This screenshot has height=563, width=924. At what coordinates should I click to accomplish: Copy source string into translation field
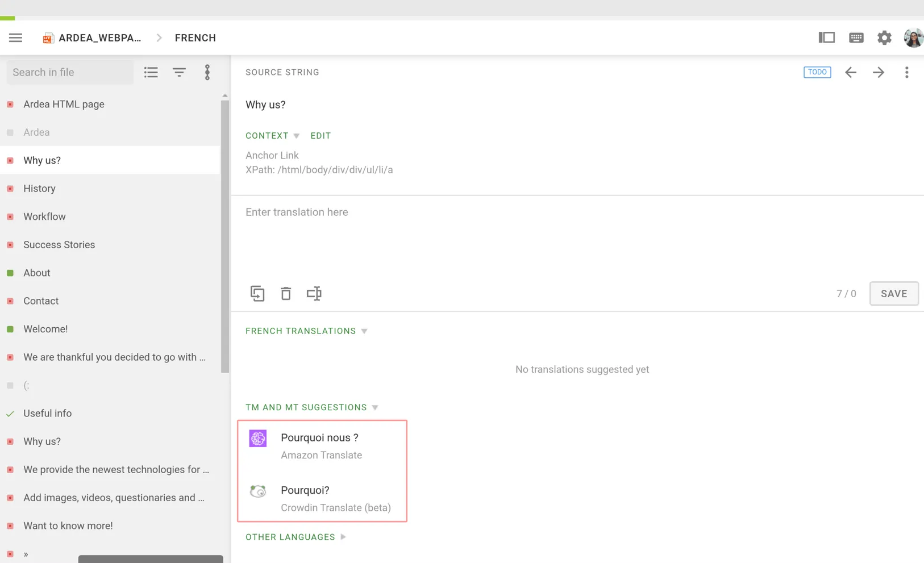pos(257,293)
